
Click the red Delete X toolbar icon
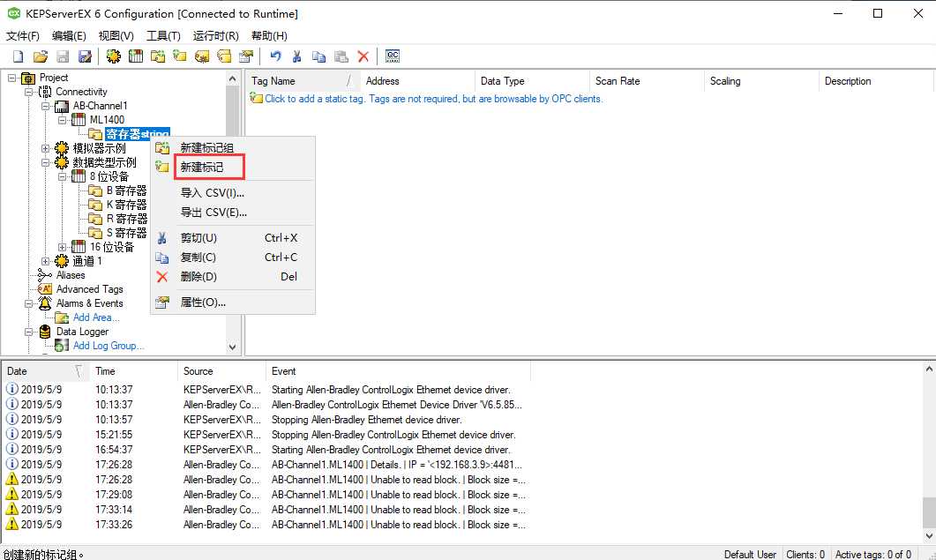363,56
